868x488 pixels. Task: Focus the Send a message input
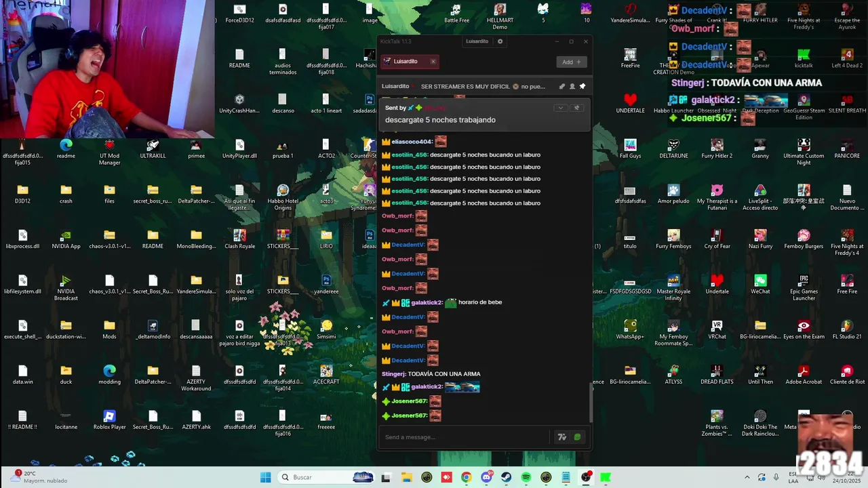465,437
